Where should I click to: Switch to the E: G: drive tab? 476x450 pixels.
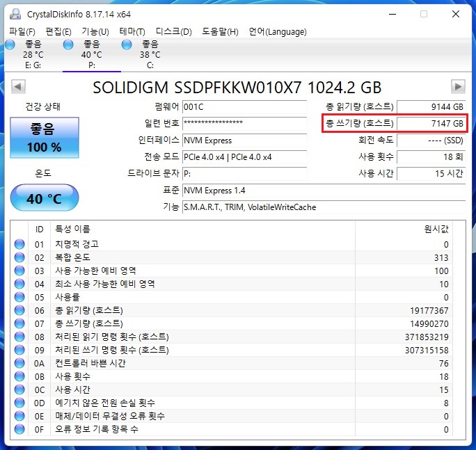tap(33, 55)
